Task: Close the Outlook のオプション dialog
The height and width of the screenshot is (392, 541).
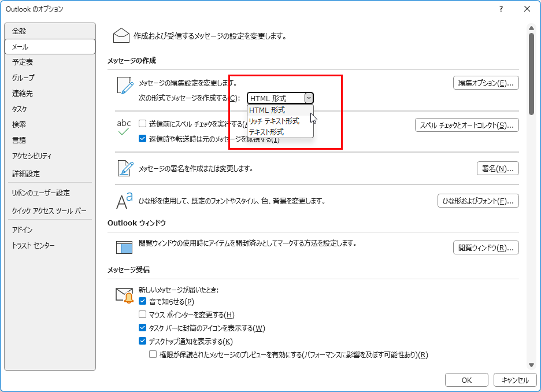Action: (x=527, y=9)
